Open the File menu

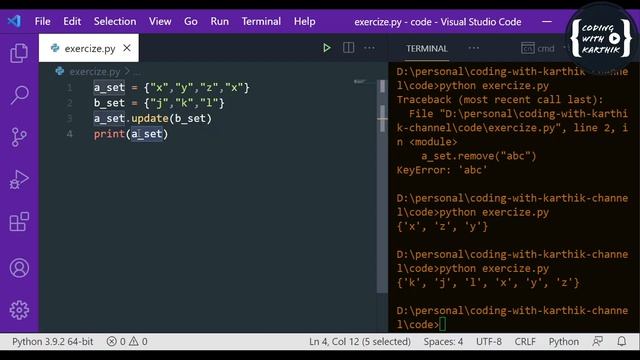42,21
